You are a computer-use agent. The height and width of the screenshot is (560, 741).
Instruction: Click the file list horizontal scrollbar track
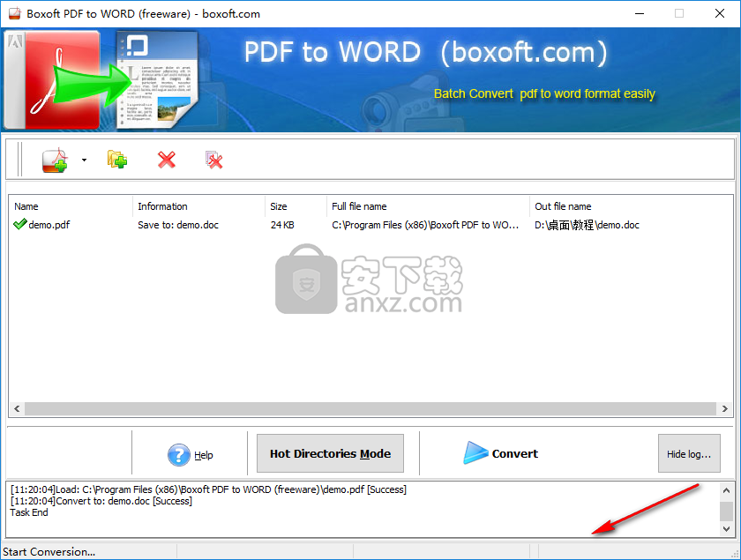pyautogui.click(x=370, y=409)
